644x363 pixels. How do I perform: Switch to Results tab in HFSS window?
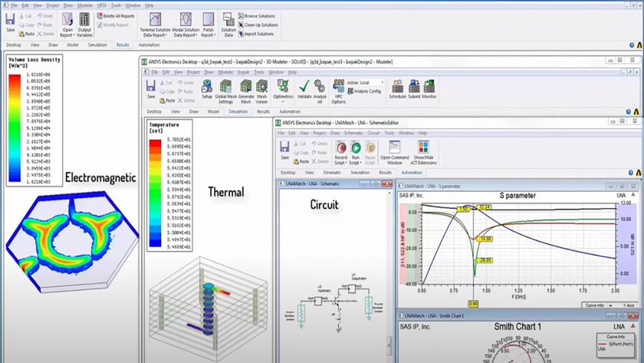pyautogui.click(x=123, y=45)
